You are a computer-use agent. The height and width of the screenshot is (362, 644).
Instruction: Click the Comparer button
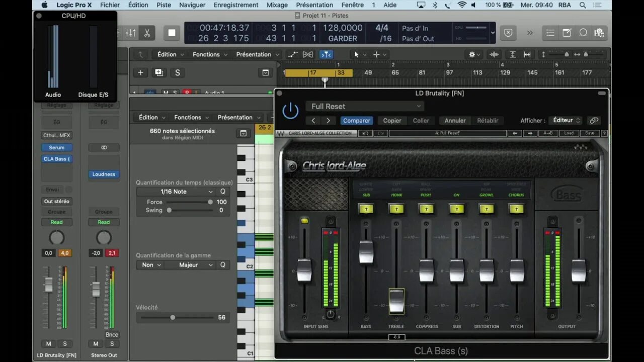coord(357,121)
